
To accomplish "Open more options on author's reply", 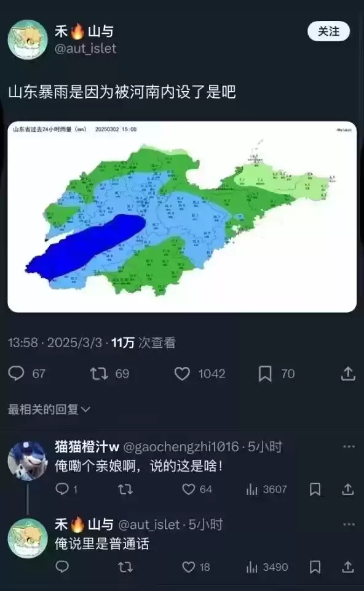I will pyautogui.click(x=349, y=525).
